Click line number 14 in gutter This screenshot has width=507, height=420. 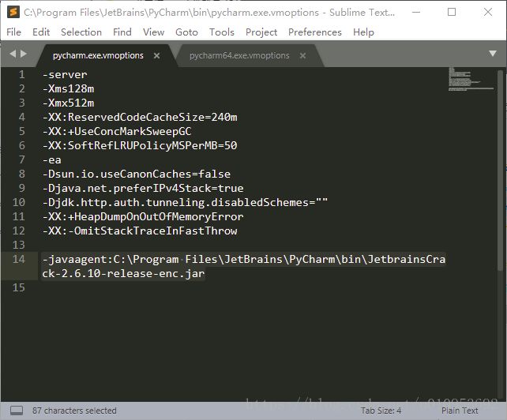[x=18, y=259]
